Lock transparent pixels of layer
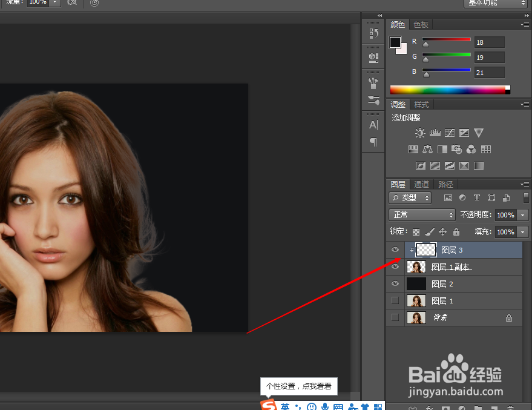This screenshot has height=410, width=532. (x=416, y=232)
